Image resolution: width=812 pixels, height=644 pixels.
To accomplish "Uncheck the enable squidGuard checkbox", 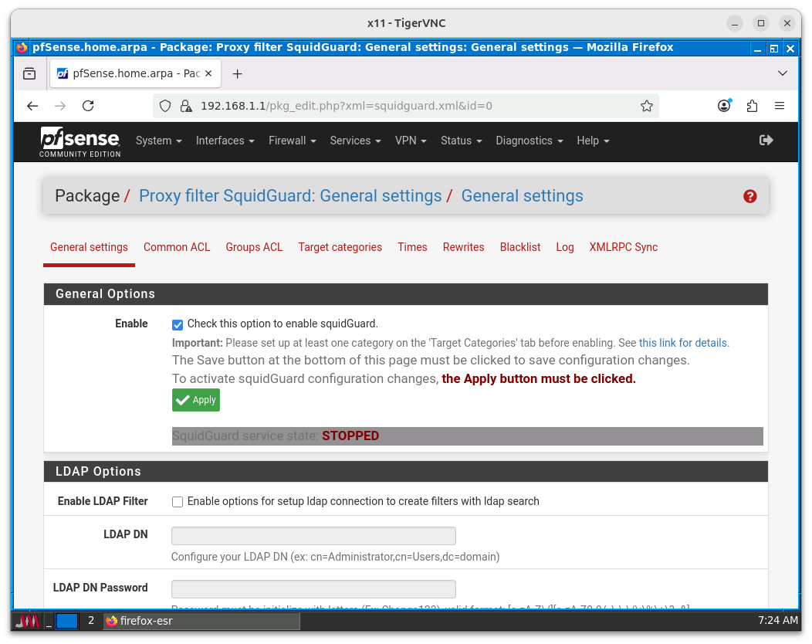I will [x=178, y=324].
